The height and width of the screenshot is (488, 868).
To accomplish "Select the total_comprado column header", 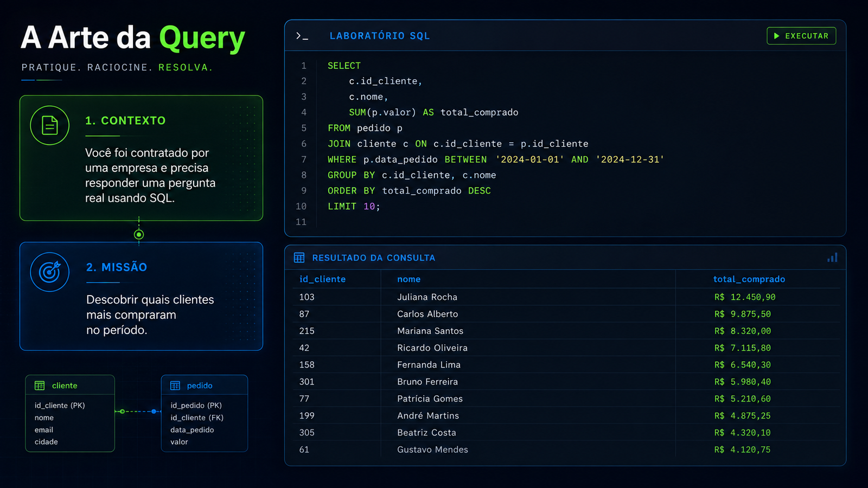I will click(x=749, y=279).
